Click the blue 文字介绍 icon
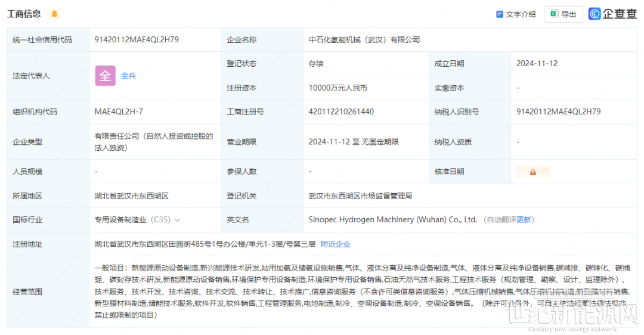The height and width of the screenshot is (335, 644). (x=500, y=14)
